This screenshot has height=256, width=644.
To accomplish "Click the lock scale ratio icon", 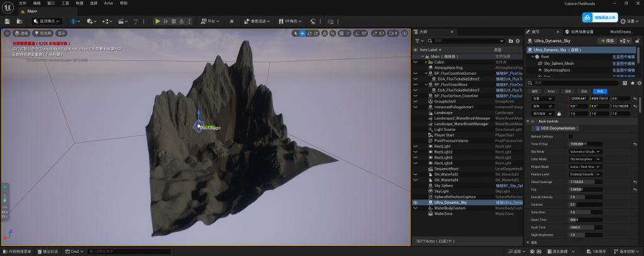I will [x=559, y=114].
